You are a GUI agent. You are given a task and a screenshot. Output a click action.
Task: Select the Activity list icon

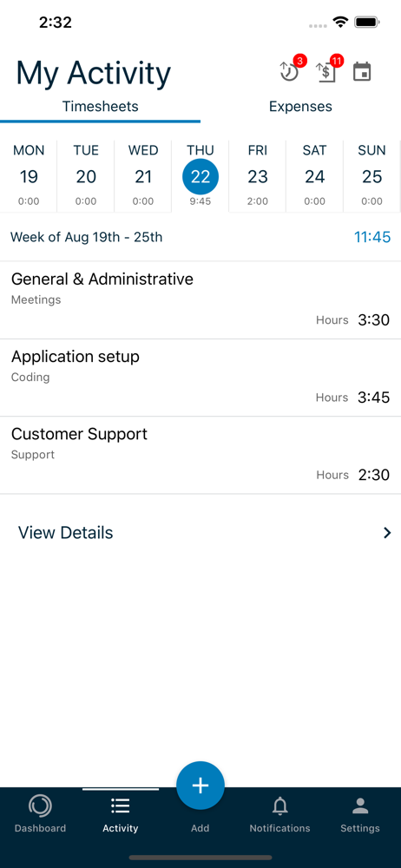pyautogui.click(x=120, y=806)
